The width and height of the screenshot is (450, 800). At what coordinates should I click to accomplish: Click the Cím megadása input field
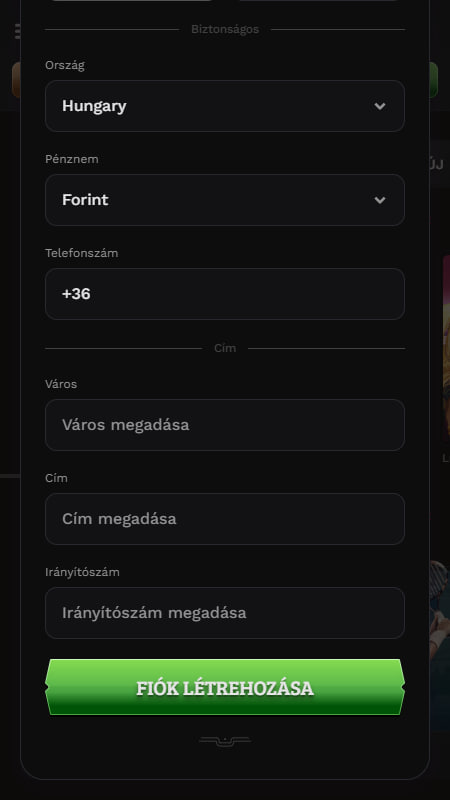225,519
